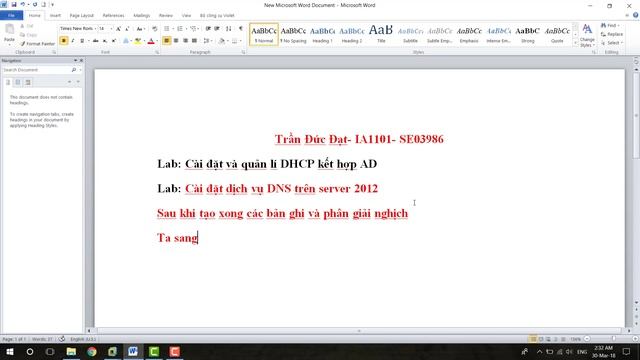Toggle Show/Hide paragraph marks

(241, 29)
